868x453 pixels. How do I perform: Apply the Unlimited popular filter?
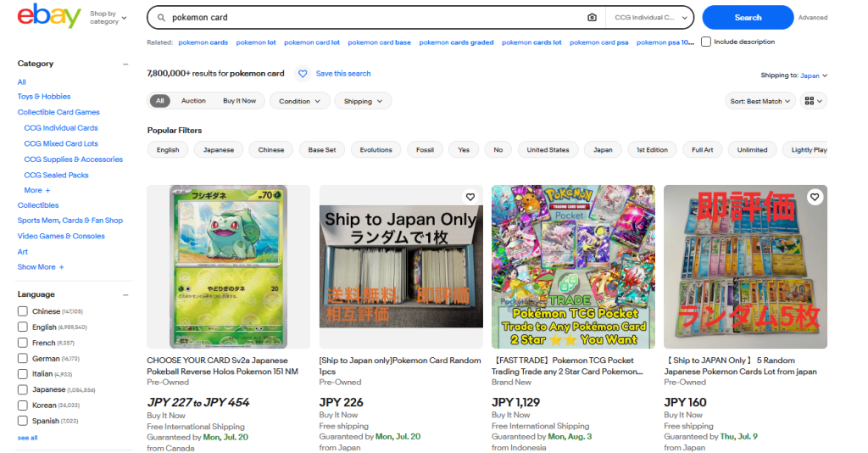coord(752,149)
